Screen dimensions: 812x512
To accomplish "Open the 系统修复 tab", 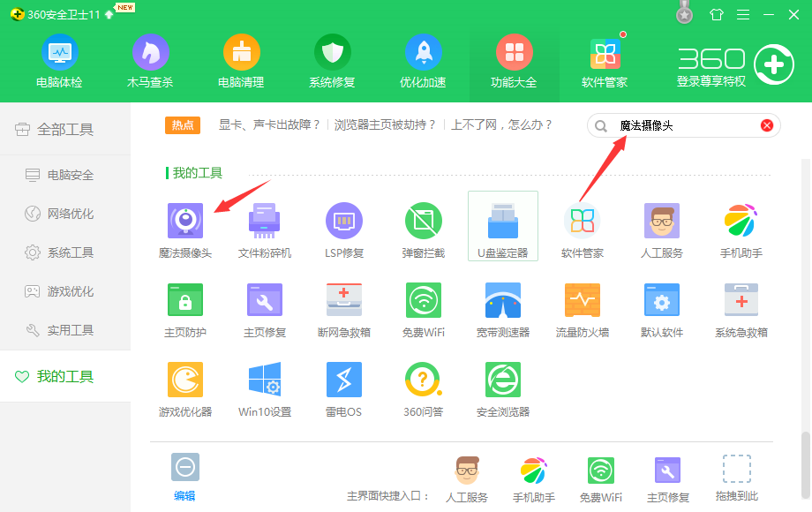I will [332, 61].
